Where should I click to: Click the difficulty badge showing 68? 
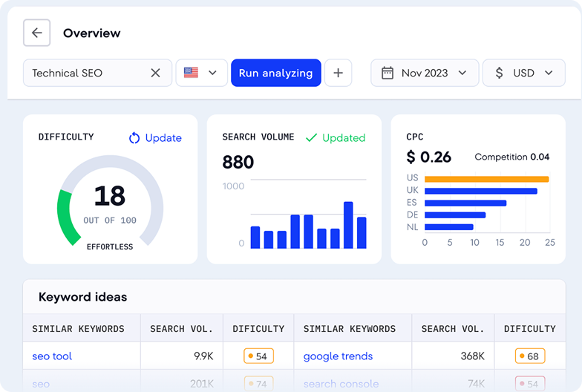[530, 356]
